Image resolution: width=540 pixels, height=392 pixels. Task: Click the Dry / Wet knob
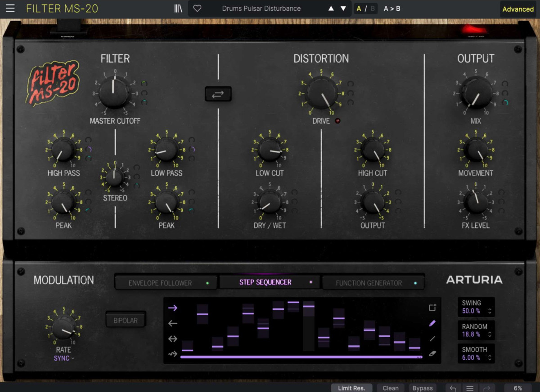coord(270,202)
